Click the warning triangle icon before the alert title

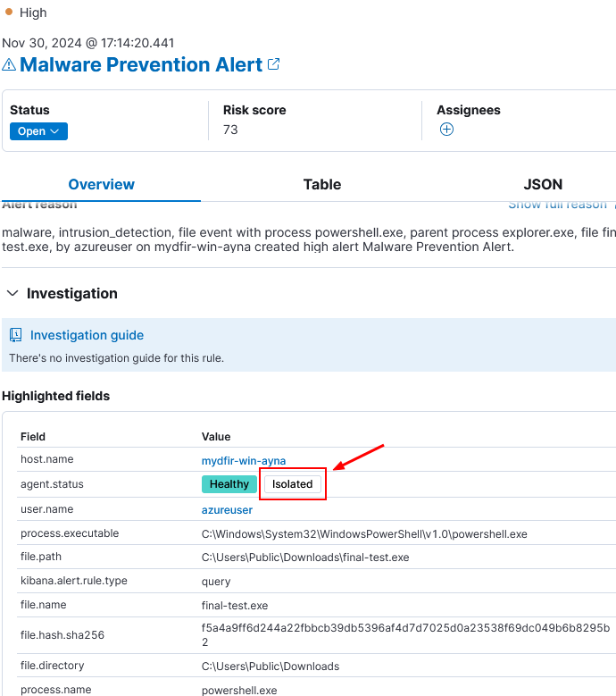(9, 65)
